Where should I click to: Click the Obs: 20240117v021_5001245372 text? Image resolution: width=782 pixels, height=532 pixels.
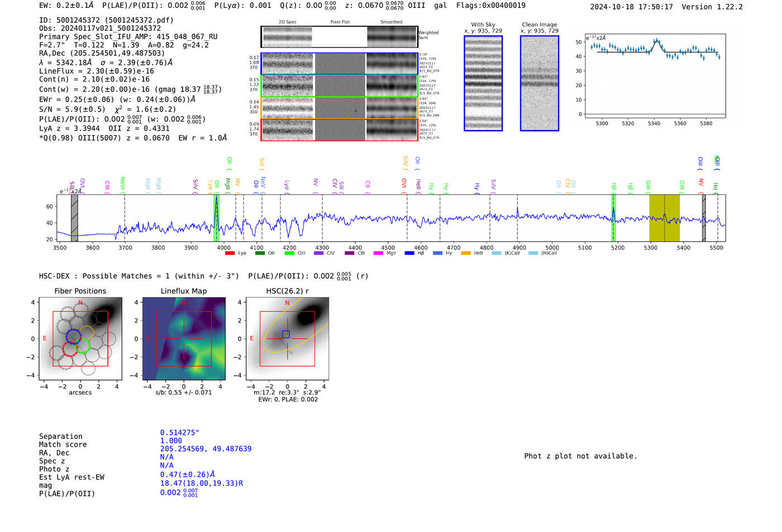coord(100,28)
